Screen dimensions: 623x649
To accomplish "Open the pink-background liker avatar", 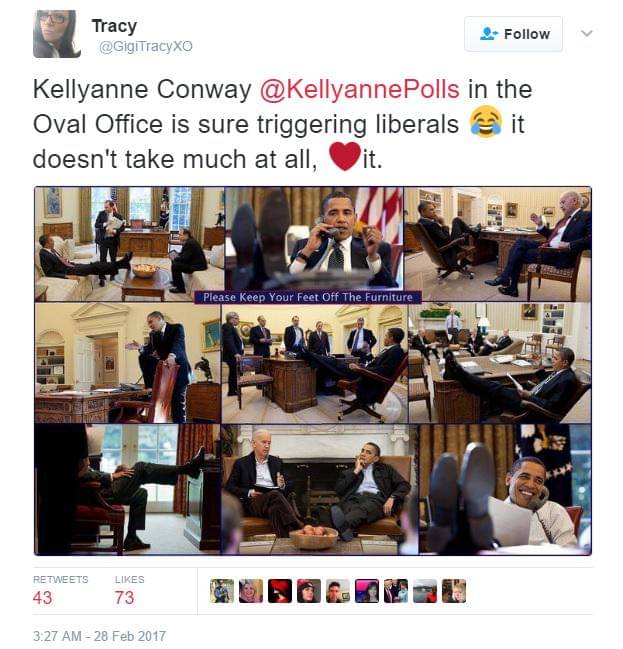I will click(367, 591).
